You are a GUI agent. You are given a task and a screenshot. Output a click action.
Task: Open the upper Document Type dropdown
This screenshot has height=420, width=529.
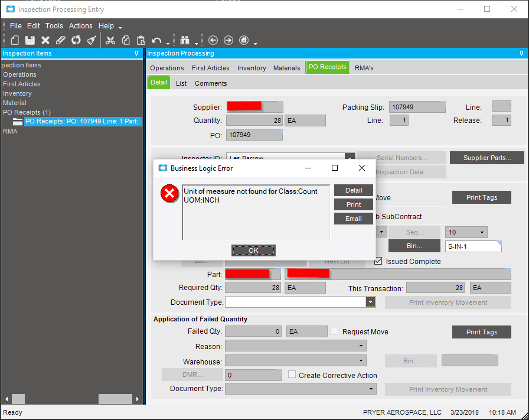click(x=370, y=302)
